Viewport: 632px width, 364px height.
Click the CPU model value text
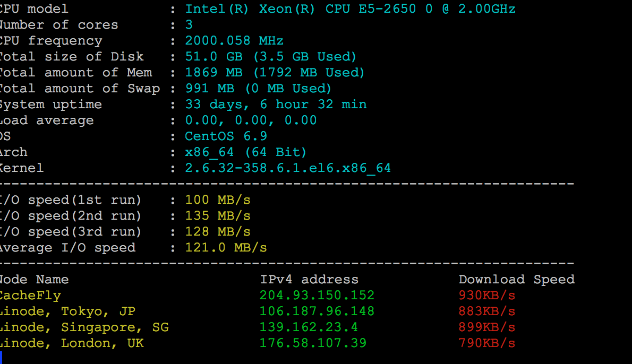coord(351,9)
